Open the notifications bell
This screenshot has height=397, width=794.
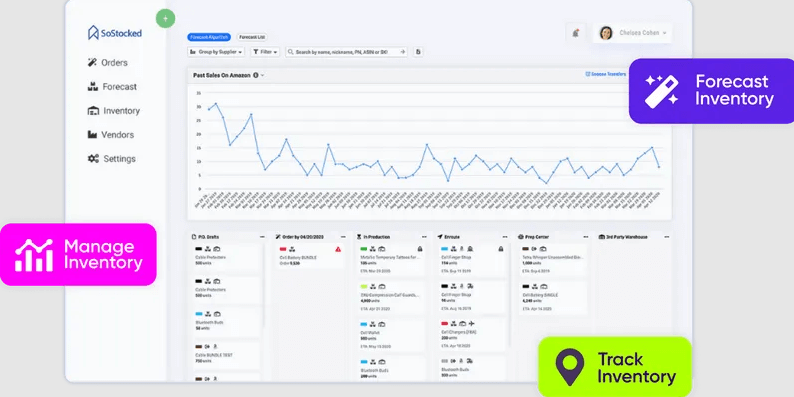pos(575,33)
